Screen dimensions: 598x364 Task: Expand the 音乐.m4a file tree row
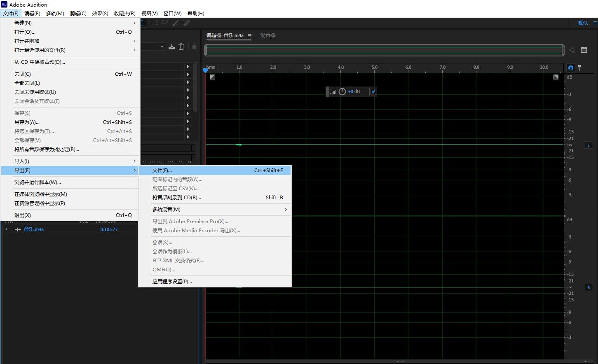click(6, 229)
